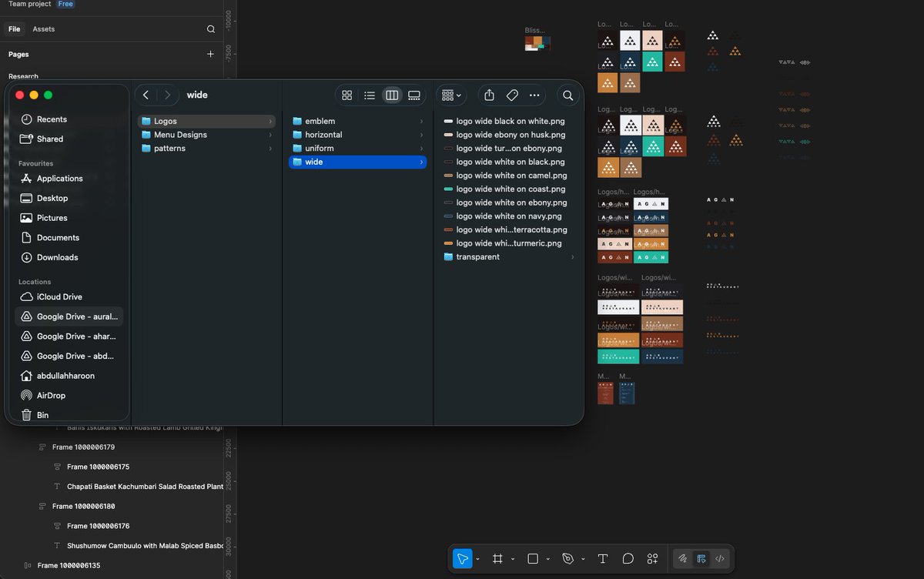The width and height of the screenshot is (924, 579).
Task: Open the Actions components icon in Figma toolbar
Action: (x=652, y=559)
